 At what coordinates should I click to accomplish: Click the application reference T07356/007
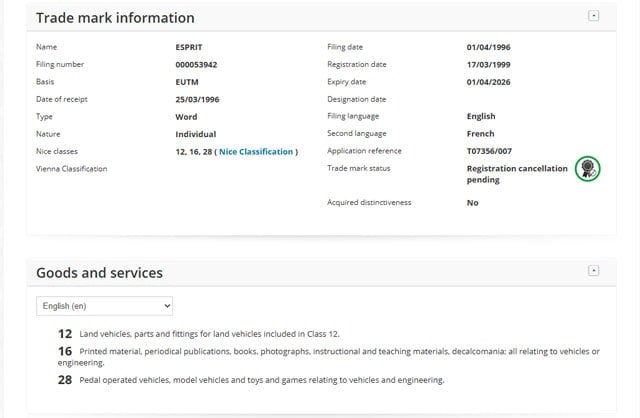496,151
